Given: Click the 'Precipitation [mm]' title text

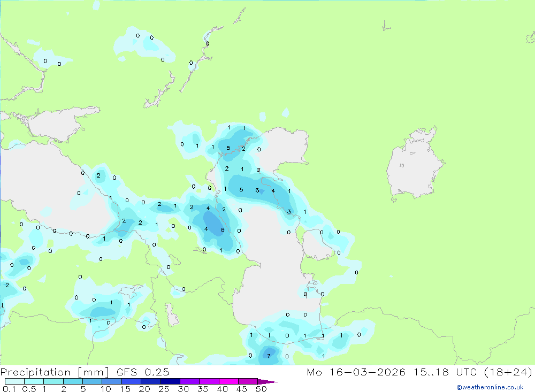Looking at the screenshot, I should (x=55, y=372).
